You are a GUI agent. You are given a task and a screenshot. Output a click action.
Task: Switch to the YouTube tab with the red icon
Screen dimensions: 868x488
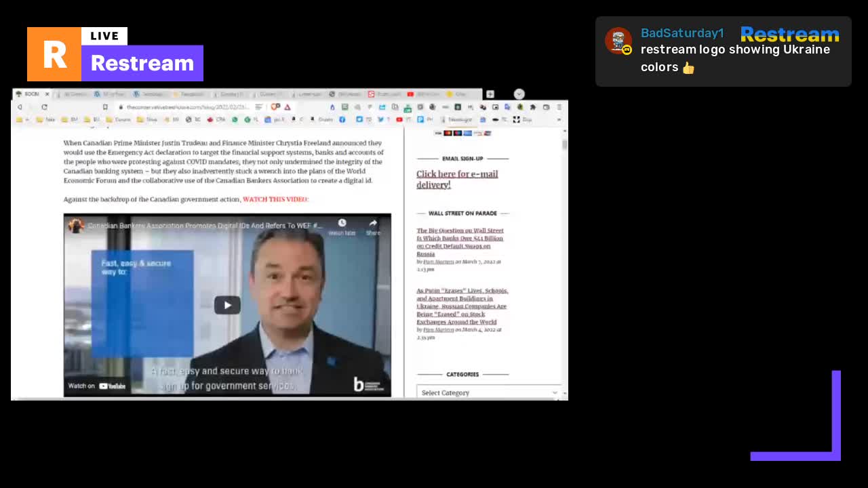tap(425, 94)
